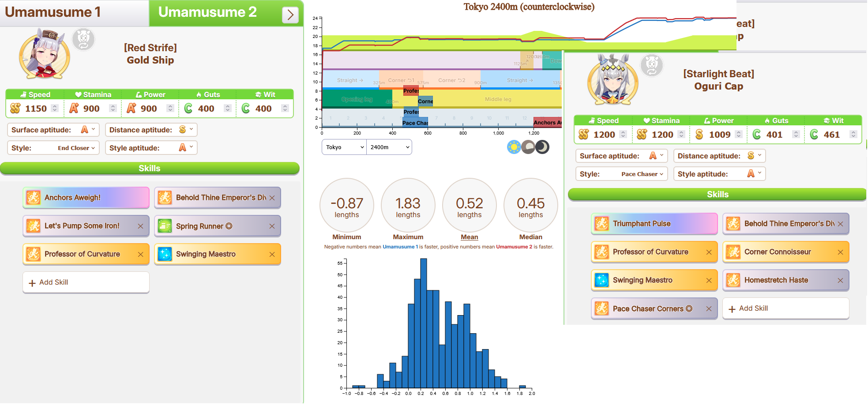Remove the Pace Chaser Corners skill
Screen dimensions: 868x406
pyautogui.click(x=709, y=308)
